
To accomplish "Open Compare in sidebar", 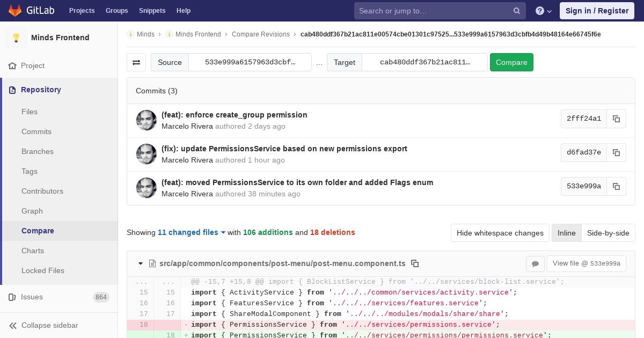I will coord(38,231).
